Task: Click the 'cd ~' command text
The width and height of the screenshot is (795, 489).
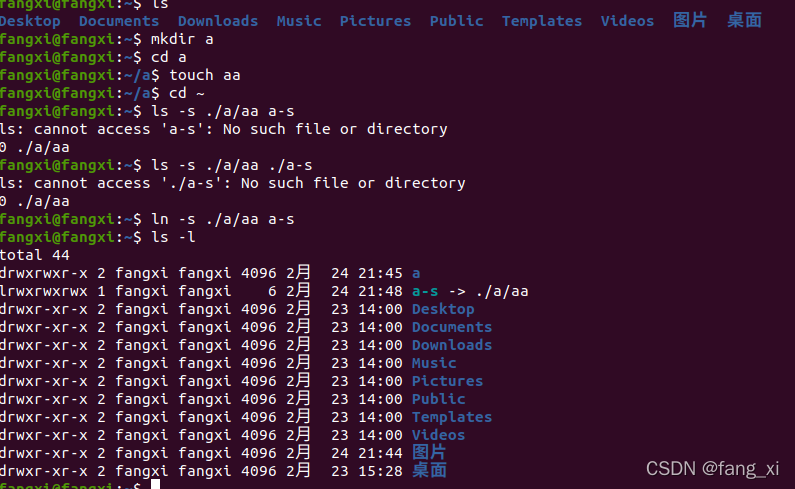Action: 187,93
